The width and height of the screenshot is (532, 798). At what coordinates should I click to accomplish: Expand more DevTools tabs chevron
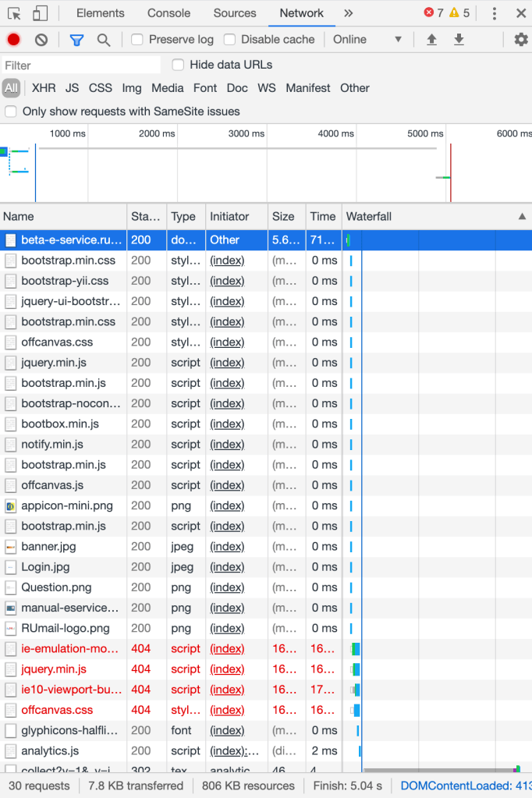click(348, 13)
